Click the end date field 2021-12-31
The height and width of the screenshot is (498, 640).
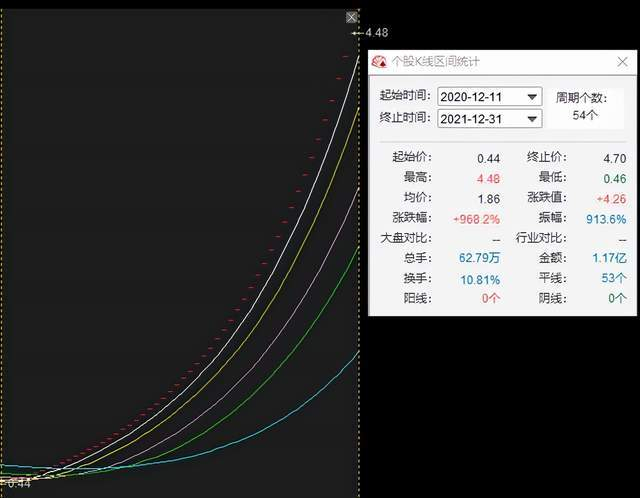pyautogui.click(x=490, y=119)
